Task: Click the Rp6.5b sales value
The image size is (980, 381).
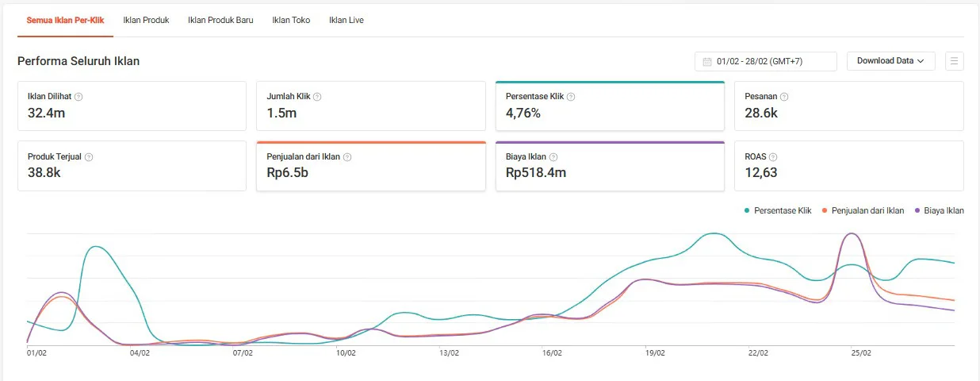Action: point(289,172)
